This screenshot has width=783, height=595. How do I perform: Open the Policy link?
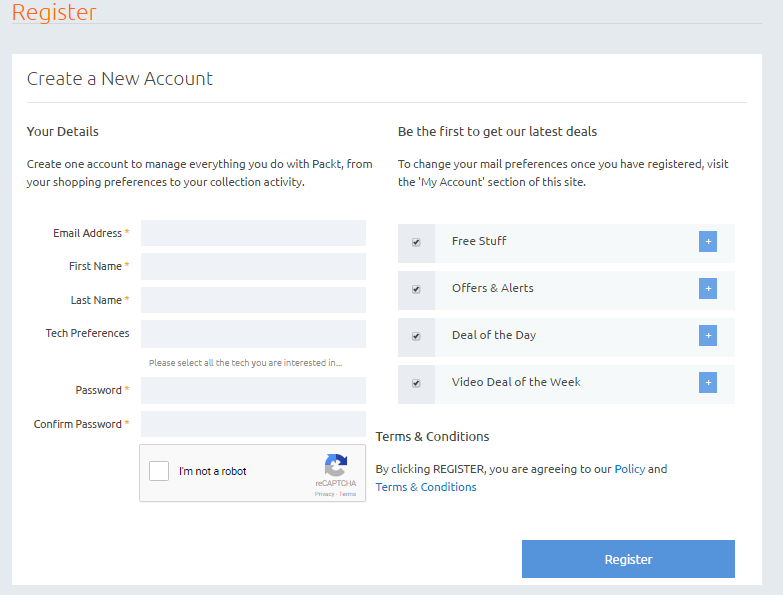coord(630,468)
